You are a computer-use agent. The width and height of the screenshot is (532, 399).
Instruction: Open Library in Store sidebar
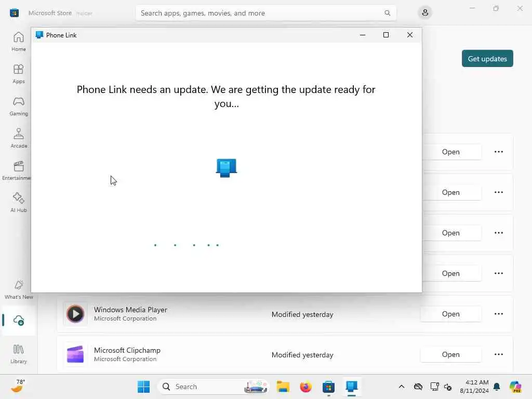(x=18, y=354)
